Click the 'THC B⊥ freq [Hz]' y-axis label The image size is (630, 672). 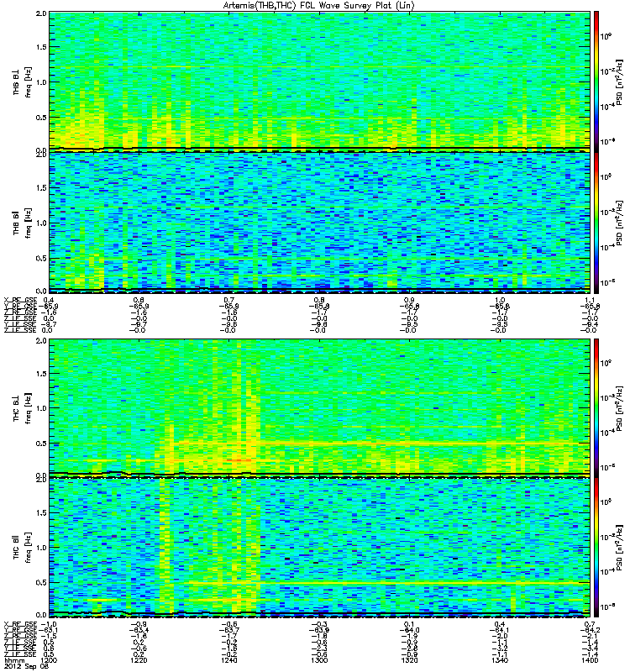(23, 408)
